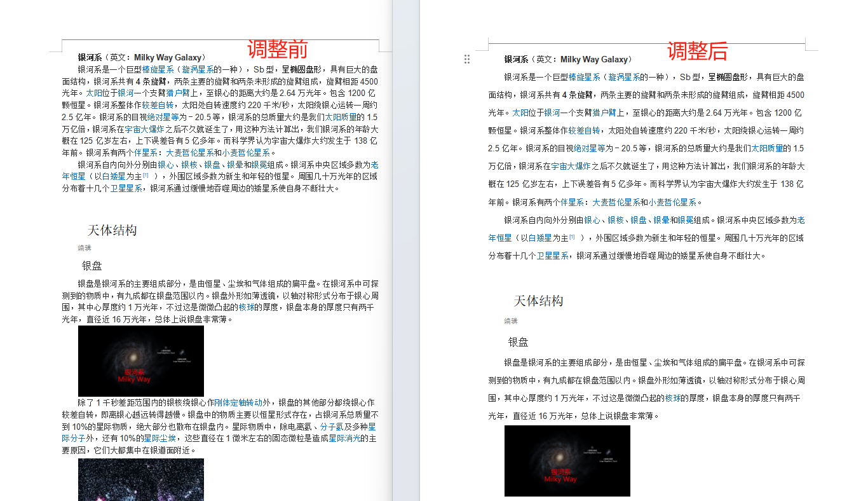
Task: Open the 小麦哲伦星系 link in right document
Action: [672, 202]
